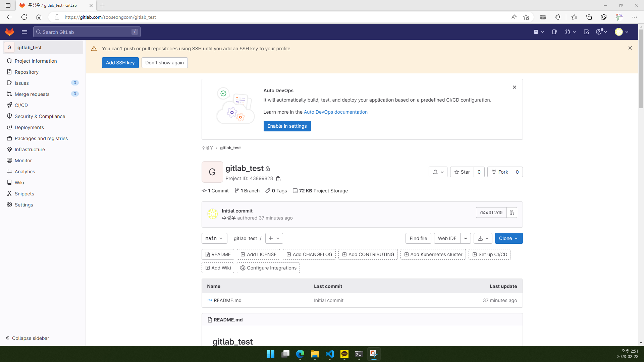This screenshot has height=362, width=644.
Task: Click the Repository sidebar icon
Action: (x=9, y=72)
